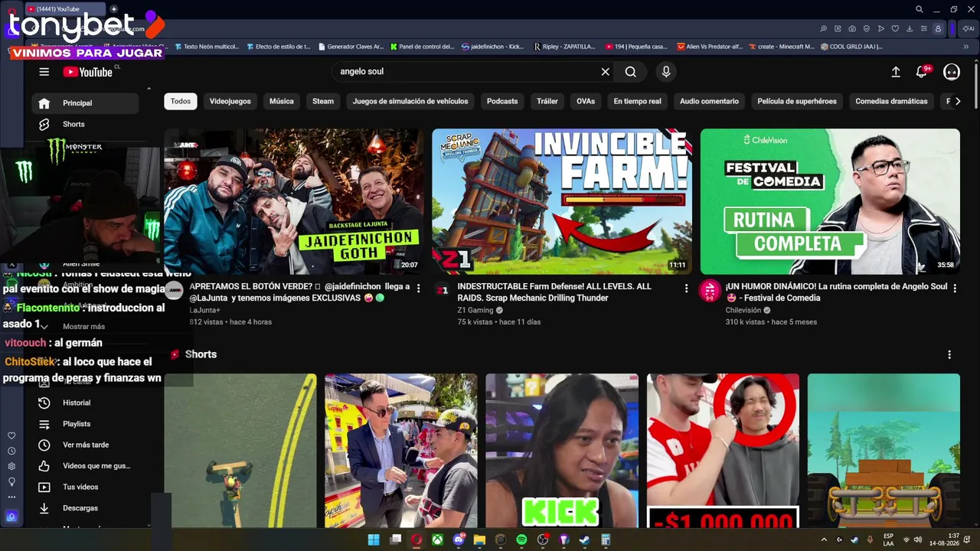Open the 'INDESTRUCTABLE Farm Defense!' video title
This screenshot has width=980, height=551.
(554, 292)
